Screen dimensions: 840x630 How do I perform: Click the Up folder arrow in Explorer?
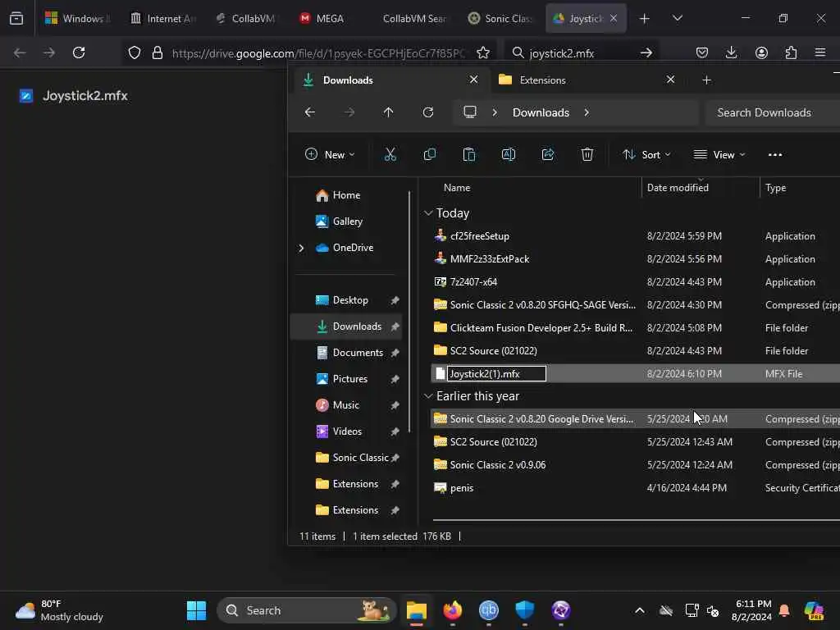388,112
